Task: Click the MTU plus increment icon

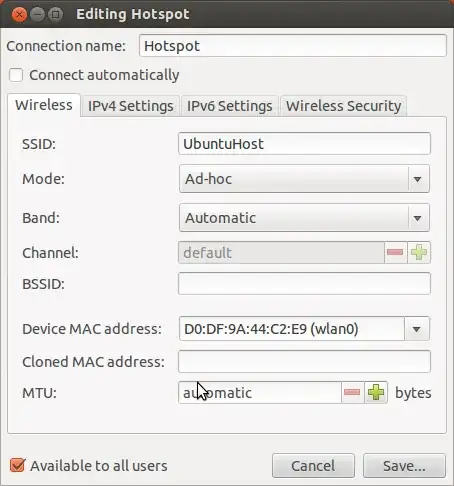Action: pyautogui.click(x=376, y=392)
